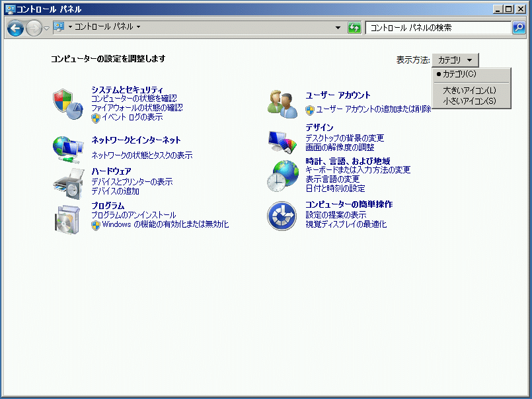This screenshot has width=532, height=399.
Task: Select 大きいアイコン(L) in the view menu
Action: [x=472, y=91]
